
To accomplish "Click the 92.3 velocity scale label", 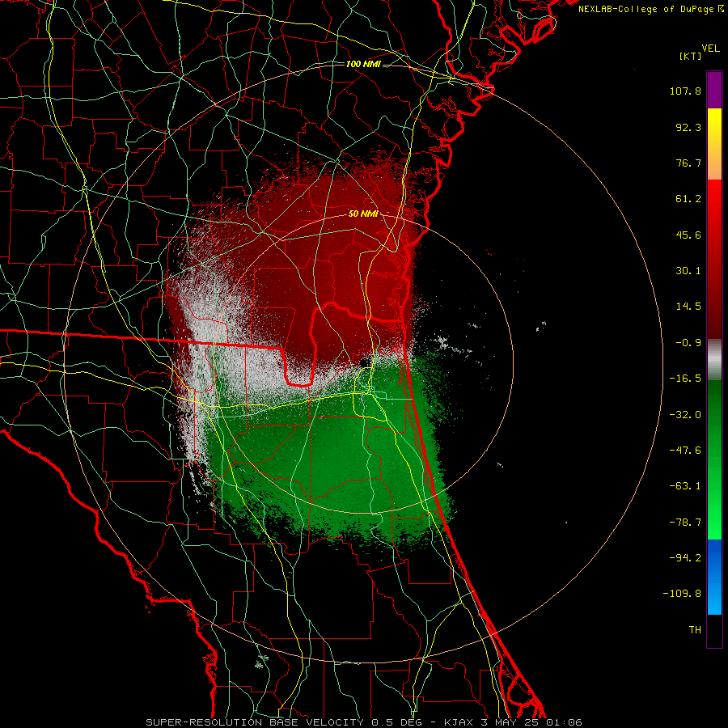I will 688,127.
